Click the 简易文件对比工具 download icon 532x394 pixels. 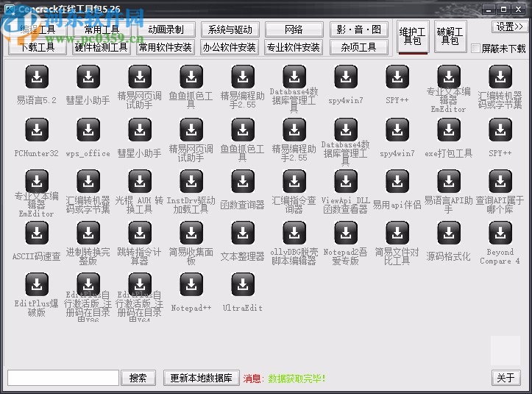click(397, 233)
